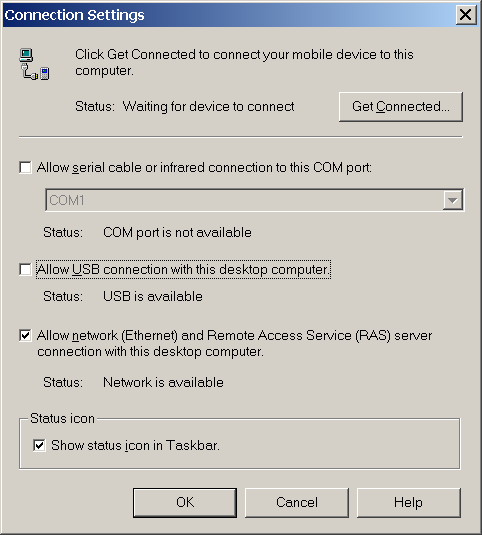Click the Cancel button
The width and height of the screenshot is (482, 535).
tap(297, 503)
